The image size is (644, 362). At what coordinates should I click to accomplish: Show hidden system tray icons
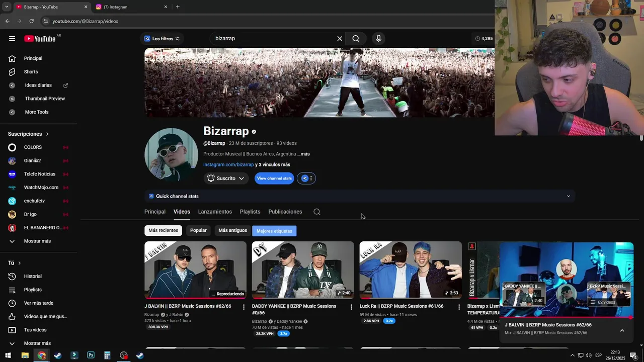tap(572, 355)
